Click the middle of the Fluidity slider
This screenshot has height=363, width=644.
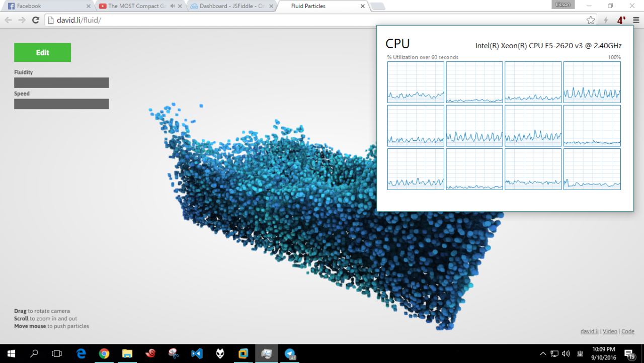(61, 83)
